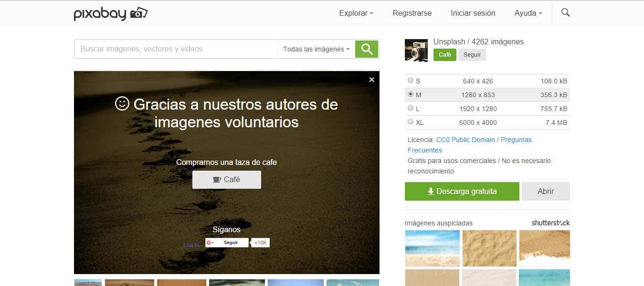Select the S size radio button
Image resolution: width=644 pixels, height=286 pixels.
click(x=411, y=81)
